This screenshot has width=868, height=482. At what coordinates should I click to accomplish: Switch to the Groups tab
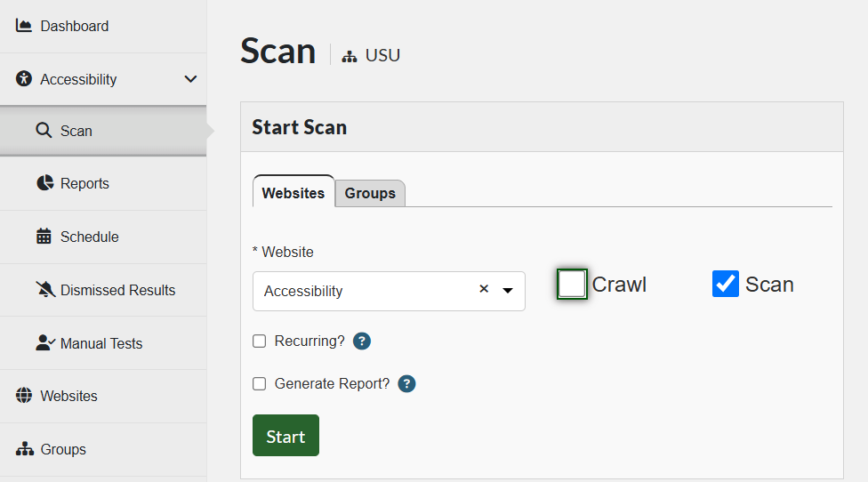click(x=370, y=193)
